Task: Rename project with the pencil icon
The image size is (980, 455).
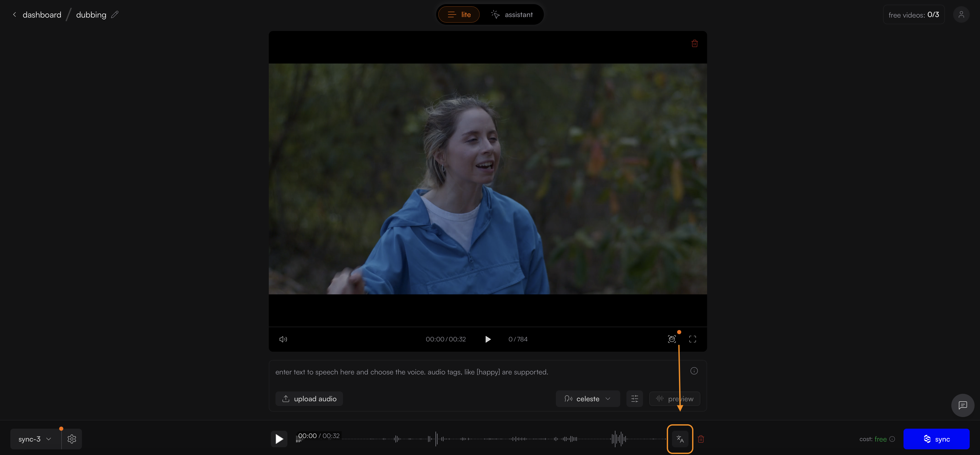Action: coord(115,14)
